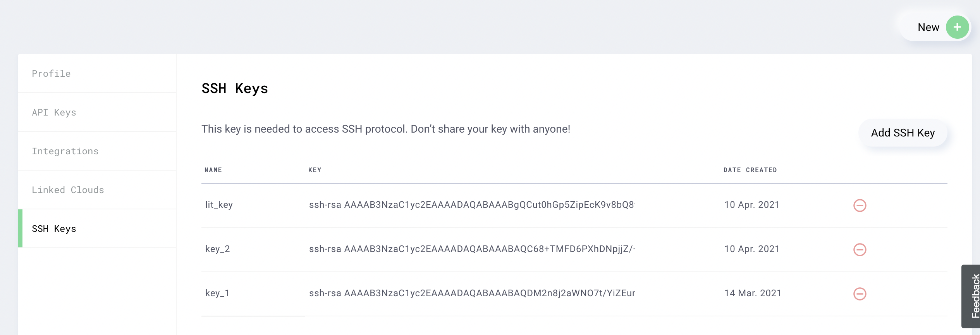Remove the lit_key SSH key
The height and width of the screenshot is (335, 980).
(860, 205)
